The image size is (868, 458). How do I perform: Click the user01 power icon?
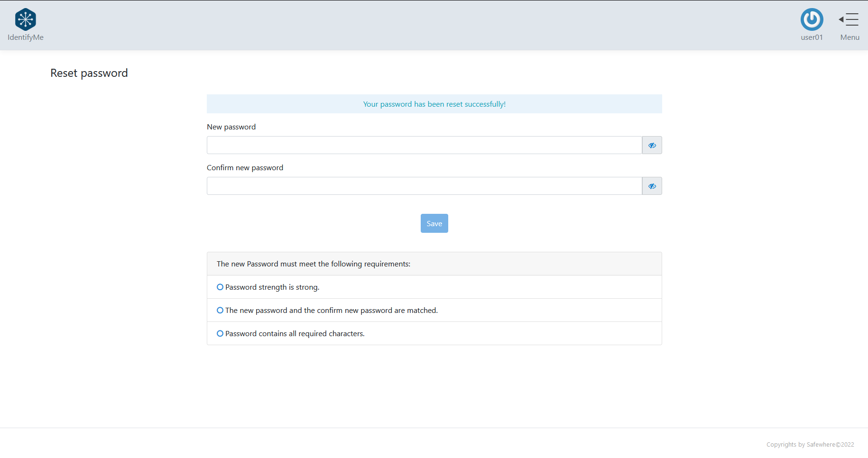click(x=812, y=19)
